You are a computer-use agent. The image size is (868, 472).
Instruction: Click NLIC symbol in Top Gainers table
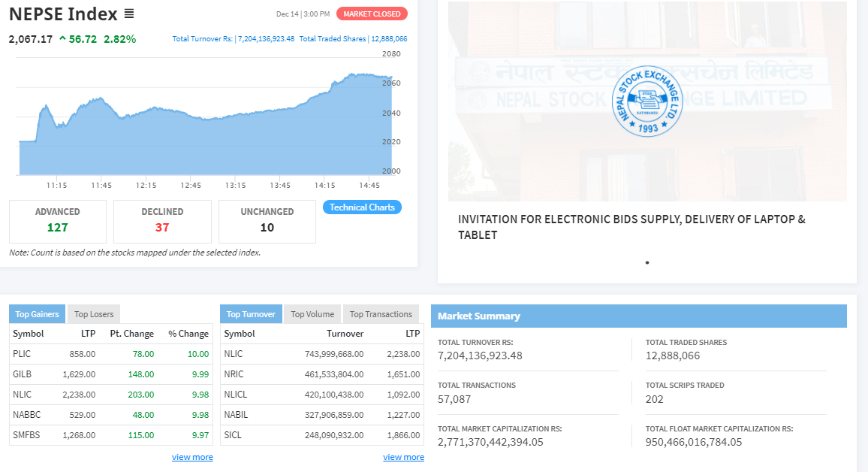coord(22,395)
